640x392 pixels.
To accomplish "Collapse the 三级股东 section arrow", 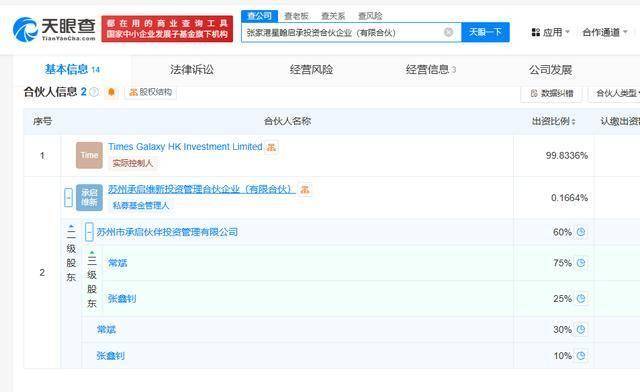I will tap(92, 253).
